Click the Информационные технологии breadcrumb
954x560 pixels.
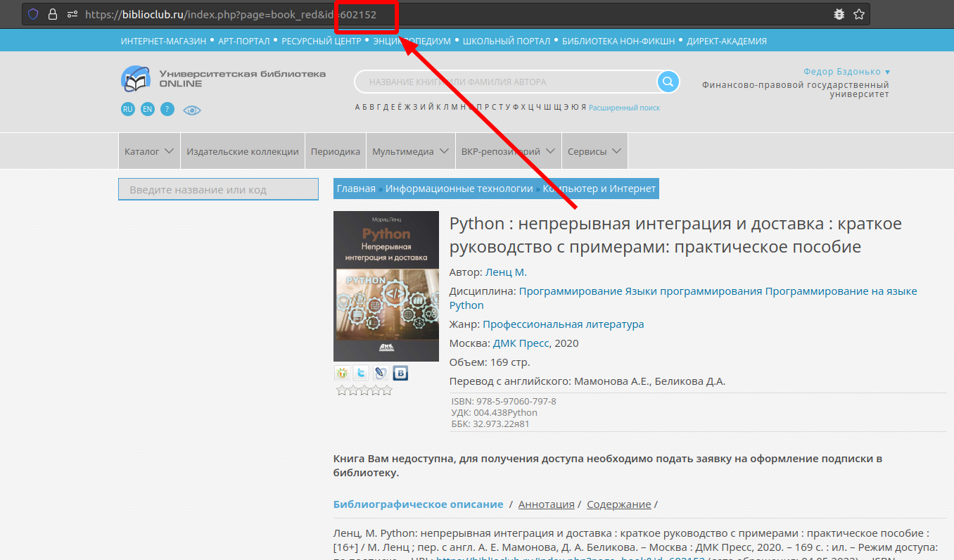pos(459,189)
